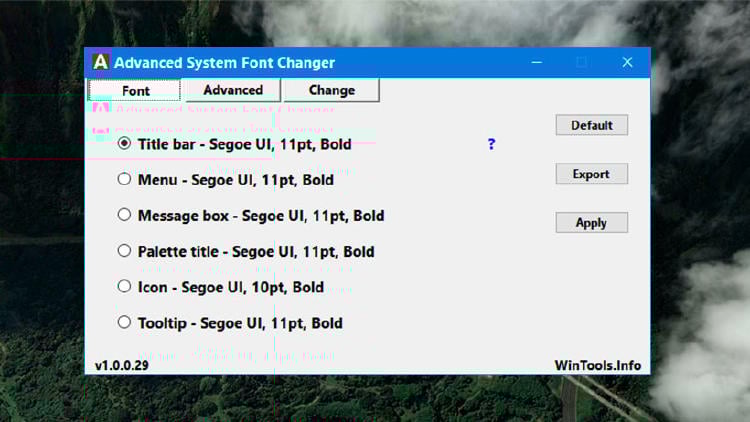Click the window title bar text
The width and height of the screenshot is (750, 422).
coord(224,63)
